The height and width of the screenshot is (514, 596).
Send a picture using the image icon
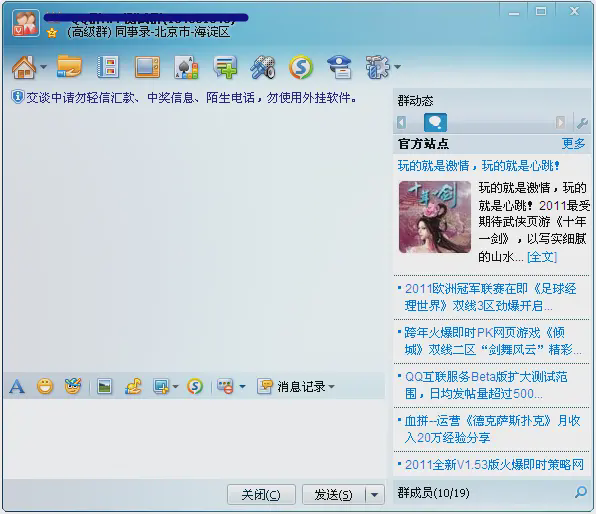[104, 387]
